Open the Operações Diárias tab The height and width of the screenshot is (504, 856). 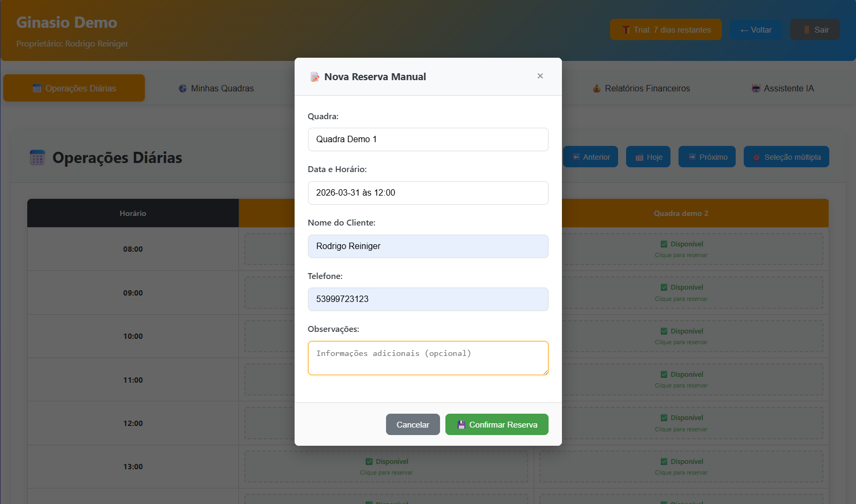click(x=74, y=88)
